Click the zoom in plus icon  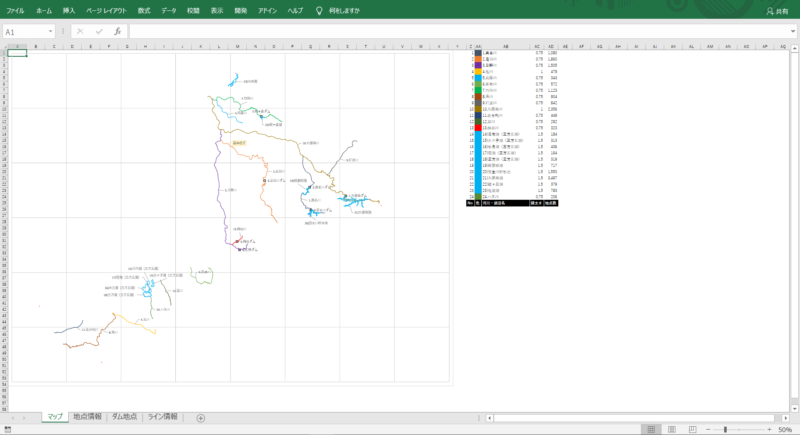769,429
